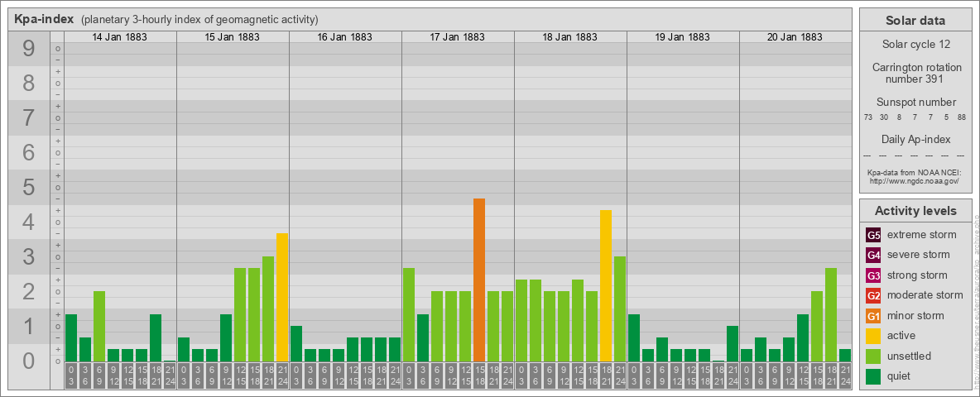Click the orange bar on 17 Jan 1883

(478, 280)
